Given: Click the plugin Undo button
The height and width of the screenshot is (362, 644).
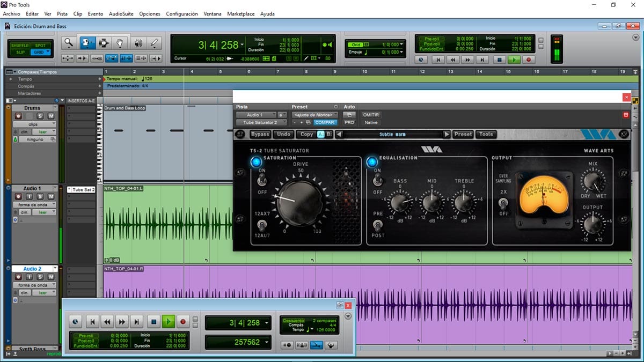Looking at the screenshot, I should tap(284, 134).
